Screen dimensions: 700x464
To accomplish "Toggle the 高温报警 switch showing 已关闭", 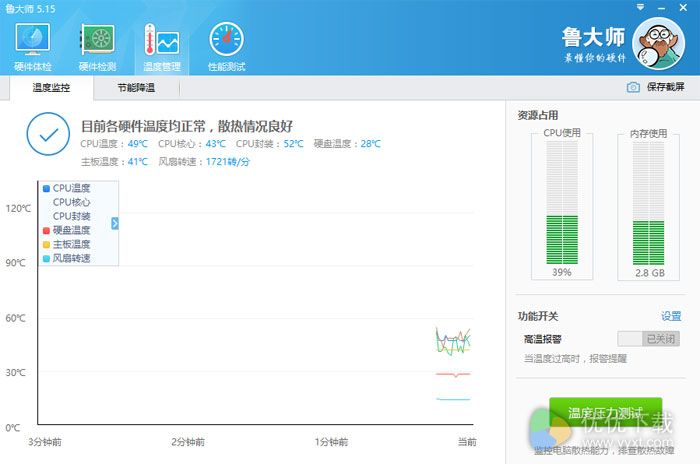I will (649, 339).
